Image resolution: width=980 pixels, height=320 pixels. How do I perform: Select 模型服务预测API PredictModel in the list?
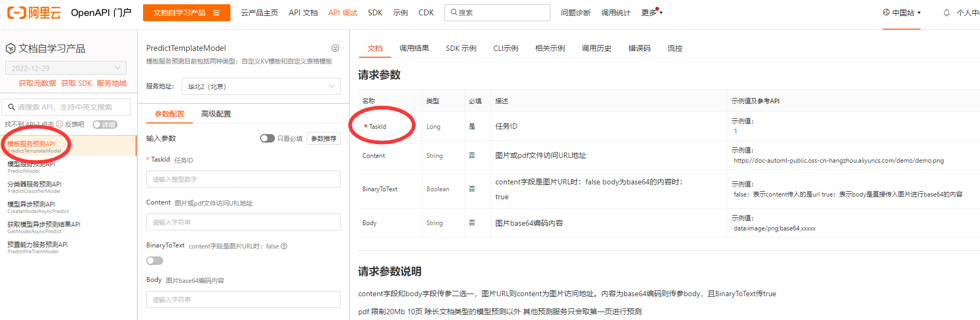coord(68,167)
